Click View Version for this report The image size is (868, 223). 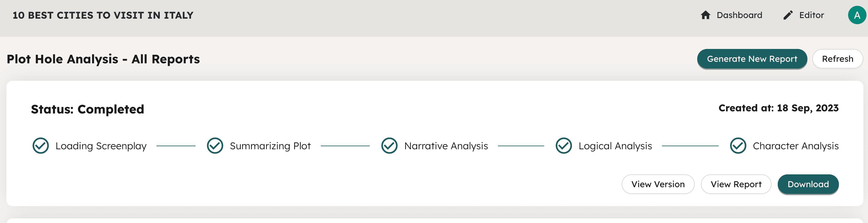click(x=658, y=184)
